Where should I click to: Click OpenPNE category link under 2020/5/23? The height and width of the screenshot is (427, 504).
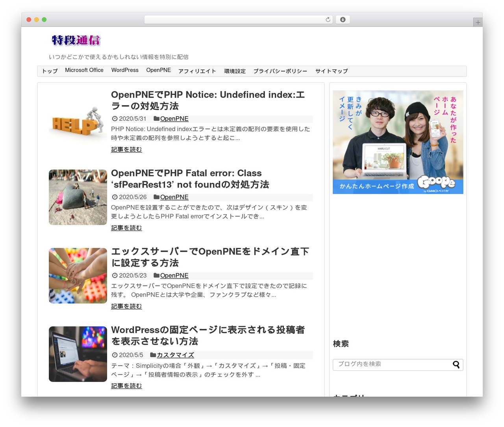coord(174,275)
